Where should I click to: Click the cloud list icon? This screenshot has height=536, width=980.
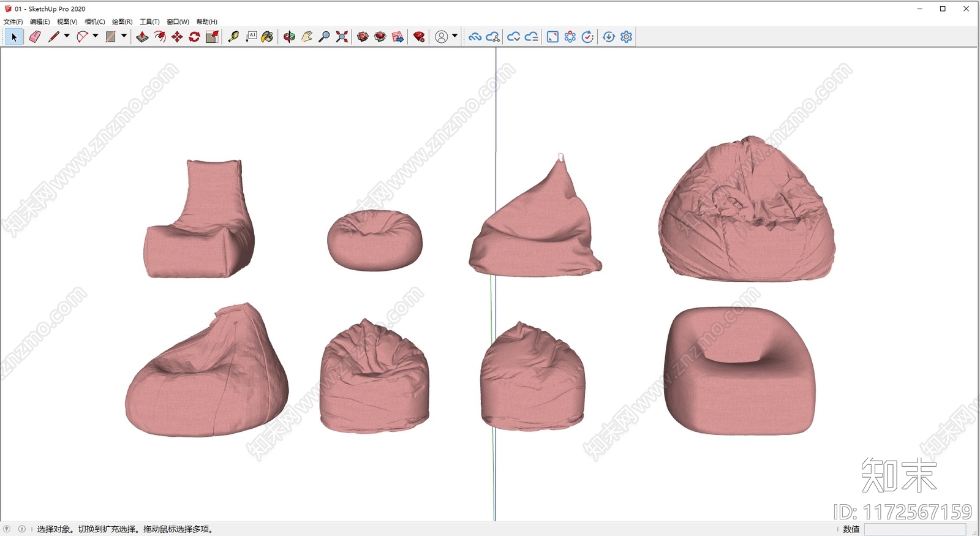pyautogui.click(x=532, y=37)
